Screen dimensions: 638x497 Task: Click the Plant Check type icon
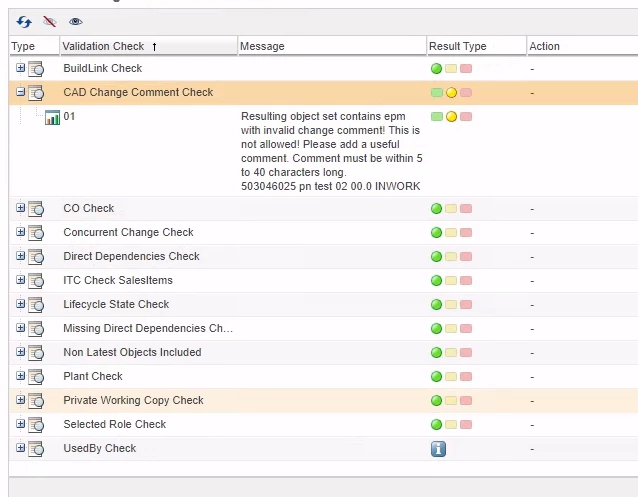(x=36, y=377)
